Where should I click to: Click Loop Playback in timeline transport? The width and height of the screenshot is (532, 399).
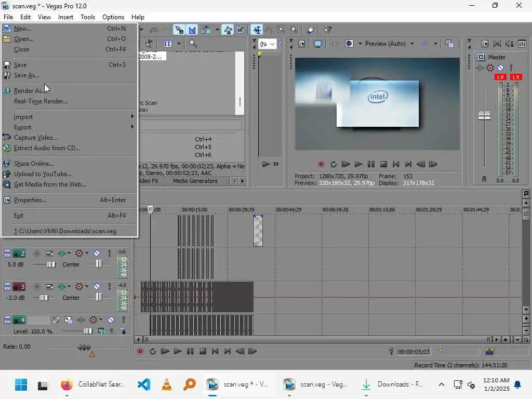(x=153, y=351)
